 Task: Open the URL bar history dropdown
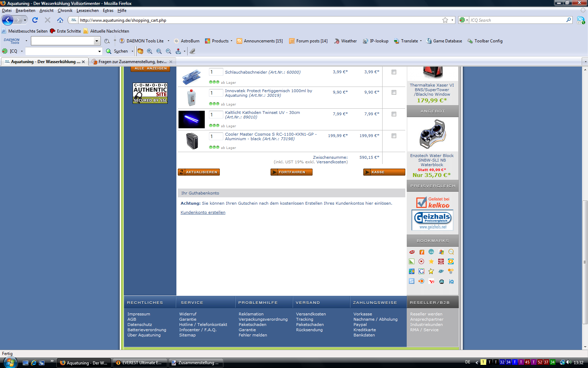tap(452, 20)
